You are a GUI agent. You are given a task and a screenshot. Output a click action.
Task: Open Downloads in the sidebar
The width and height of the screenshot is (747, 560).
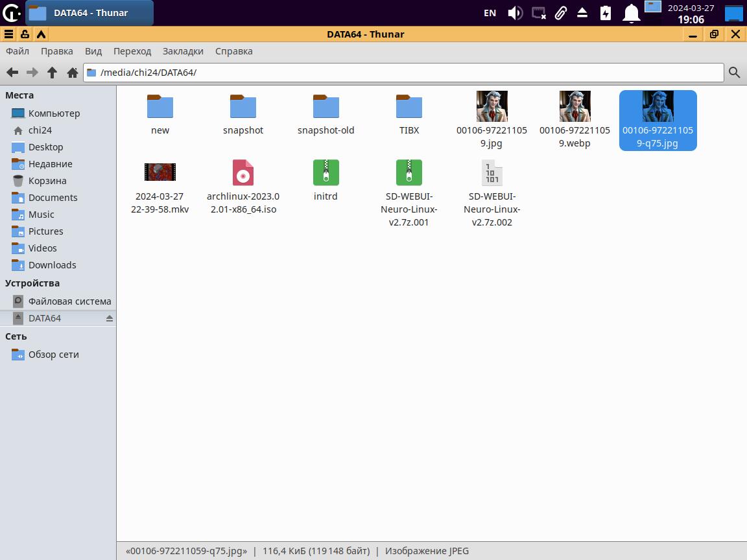[52, 265]
